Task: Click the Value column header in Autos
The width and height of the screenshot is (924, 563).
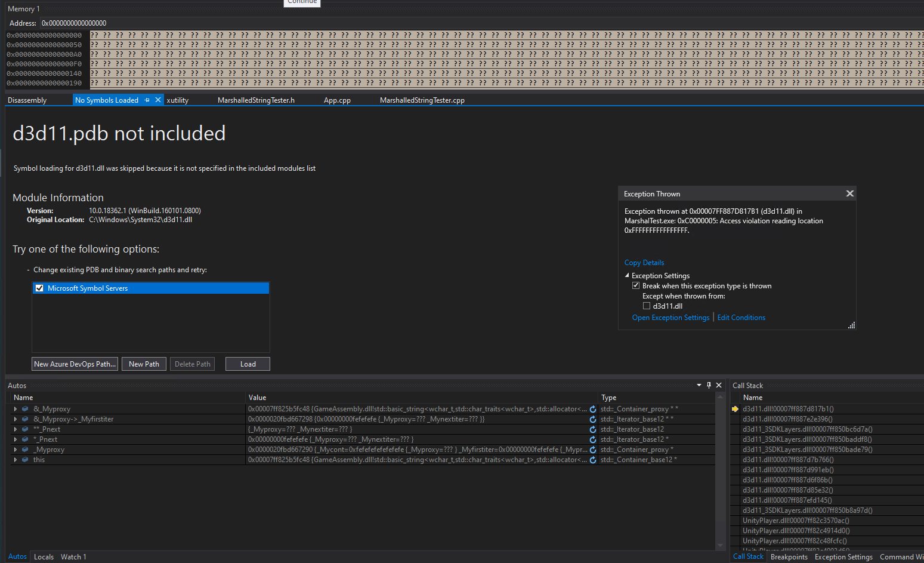Action: 422,398
